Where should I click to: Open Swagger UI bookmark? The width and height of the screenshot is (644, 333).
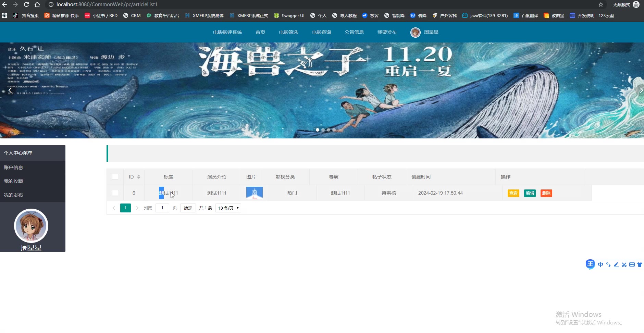(x=289, y=15)
